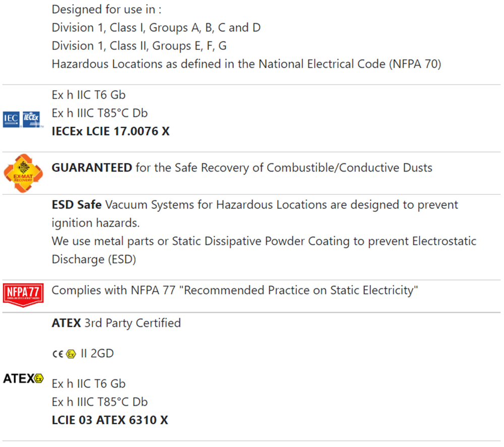Image resolution: width=504 pixels, height=447 pixels.
Task: Click the ATEX logo in left column
Action: pyautogui.click(x=23, y=378)
